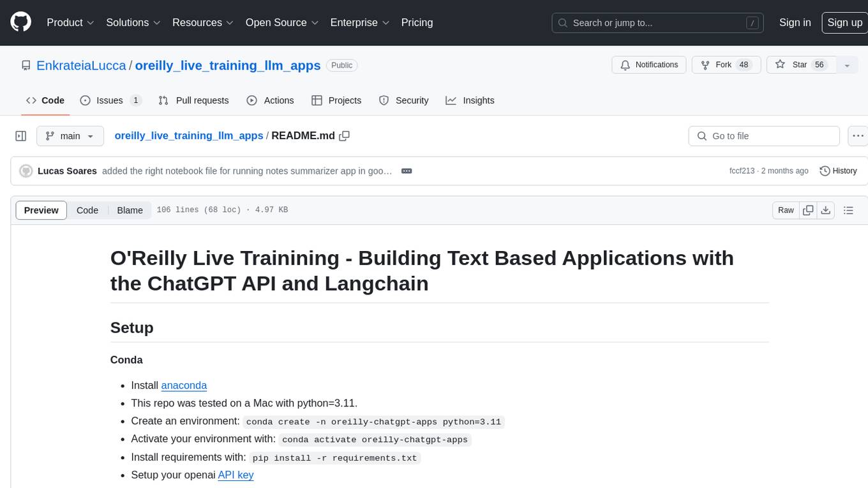Switch to the Code tab
The height and width of the screenshot is (488, 868).
tap(45, 100)
